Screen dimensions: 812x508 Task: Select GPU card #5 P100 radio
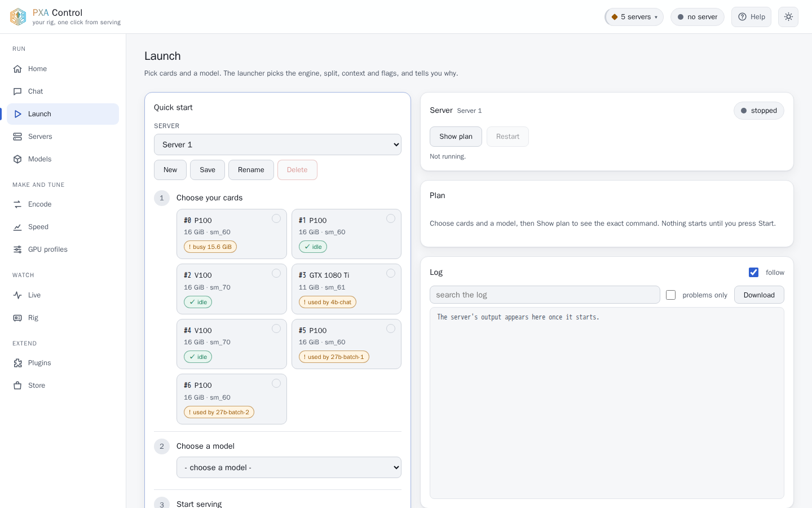click(x=391, y=329)
